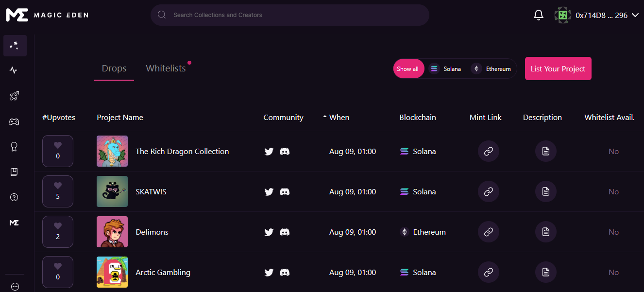Viewport: 644px width, 292px height.
Task: Open the Defimons thumbnail image
Action: [112, 232]
